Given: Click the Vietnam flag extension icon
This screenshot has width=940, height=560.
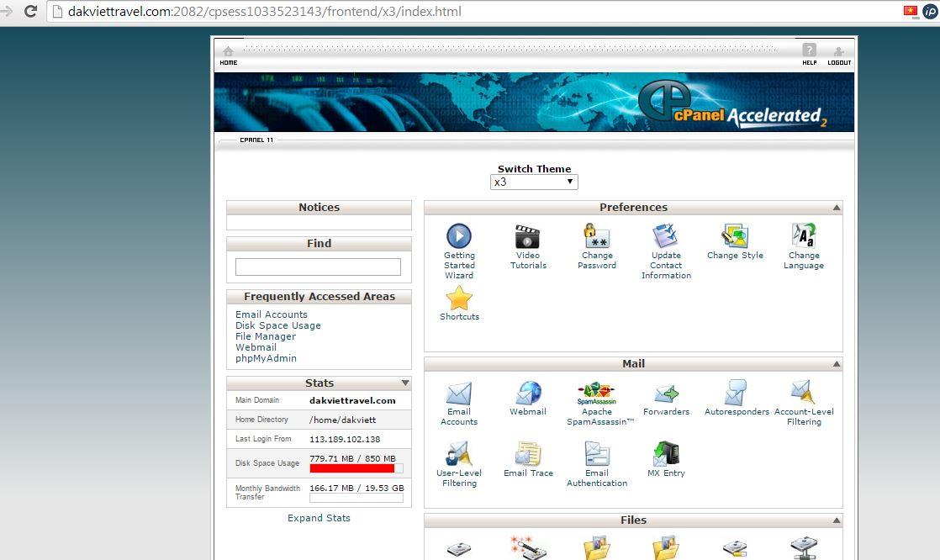Looking at the screenshot, I should (x=911, y=11).
